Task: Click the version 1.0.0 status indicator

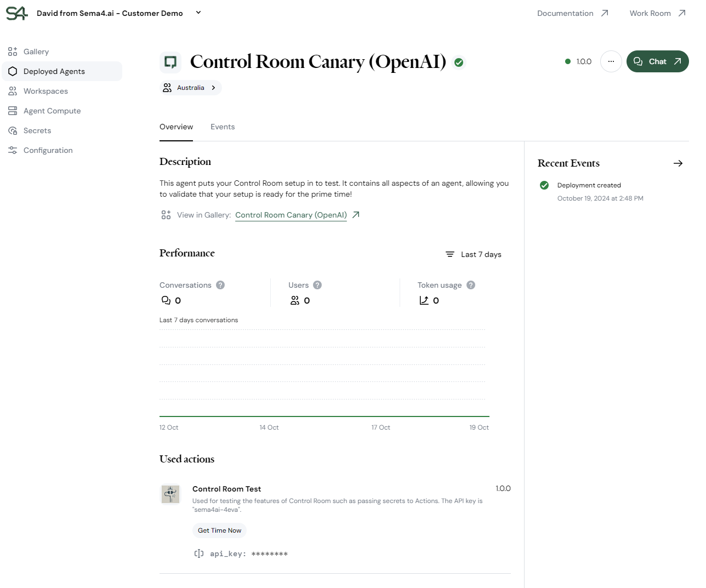Action: pos(578,61)
